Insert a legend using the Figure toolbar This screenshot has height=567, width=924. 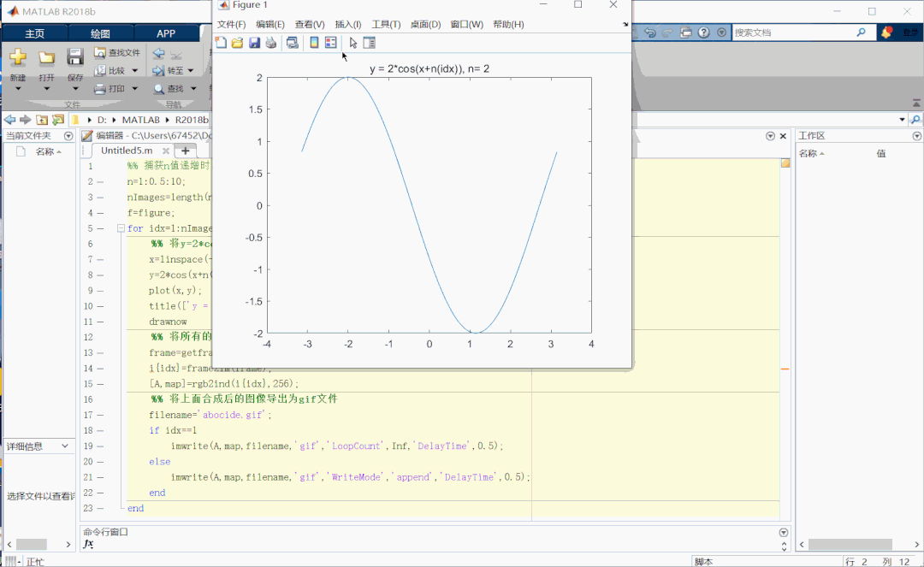click(330, 43)
